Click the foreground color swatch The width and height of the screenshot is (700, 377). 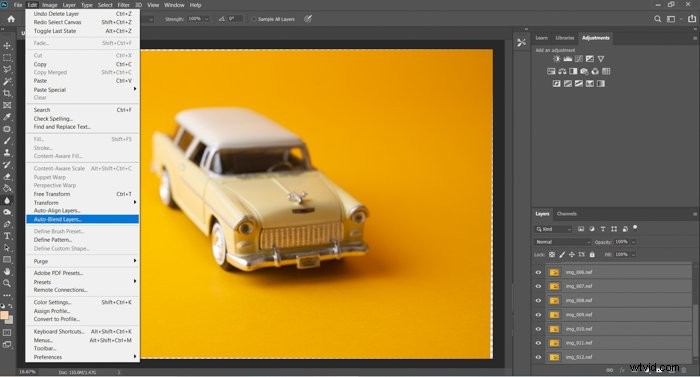[x=4, y=316]
